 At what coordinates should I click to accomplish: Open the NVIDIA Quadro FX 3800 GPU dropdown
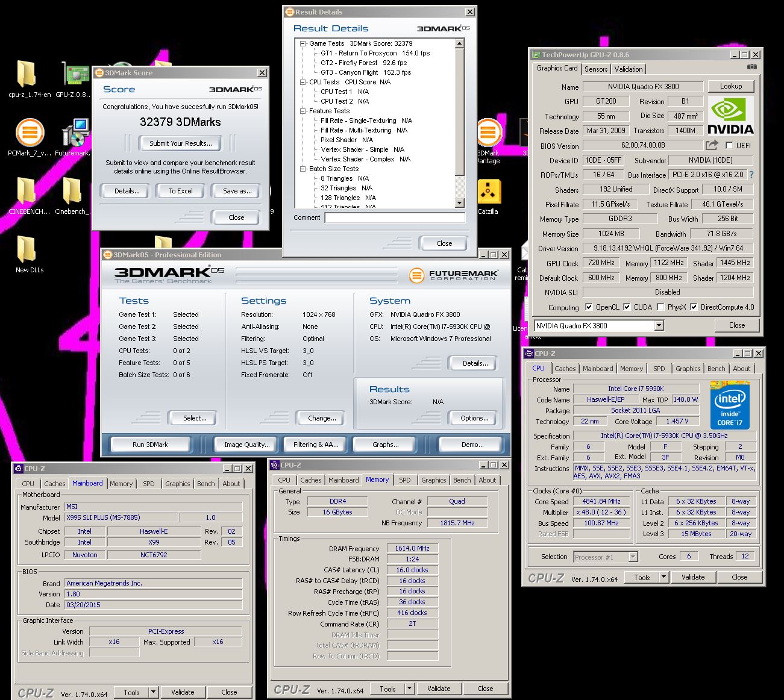click(659, 326)
